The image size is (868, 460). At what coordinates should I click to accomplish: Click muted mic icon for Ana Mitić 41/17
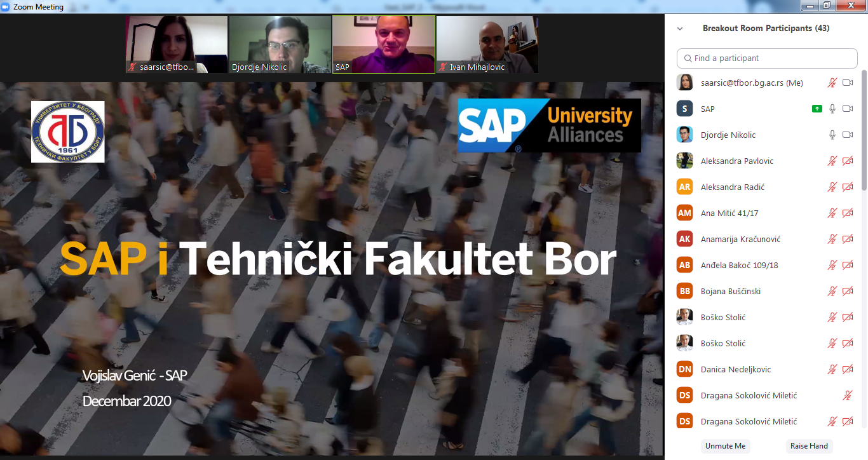(832, 213)
